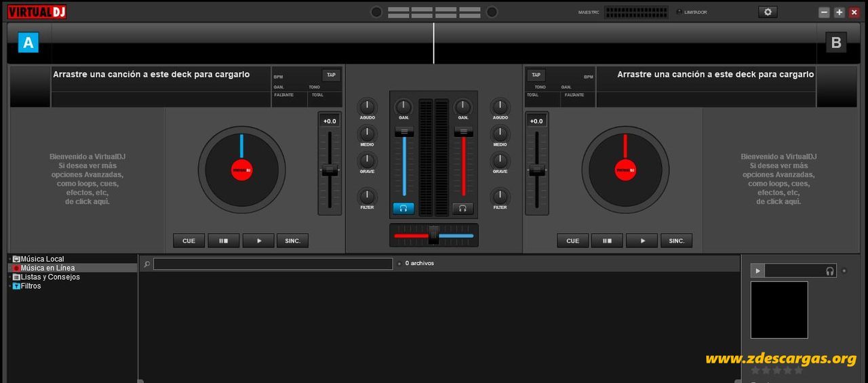Click right channel AGUDO knob
Screen dimensions: 868x383
coord(500,106)
